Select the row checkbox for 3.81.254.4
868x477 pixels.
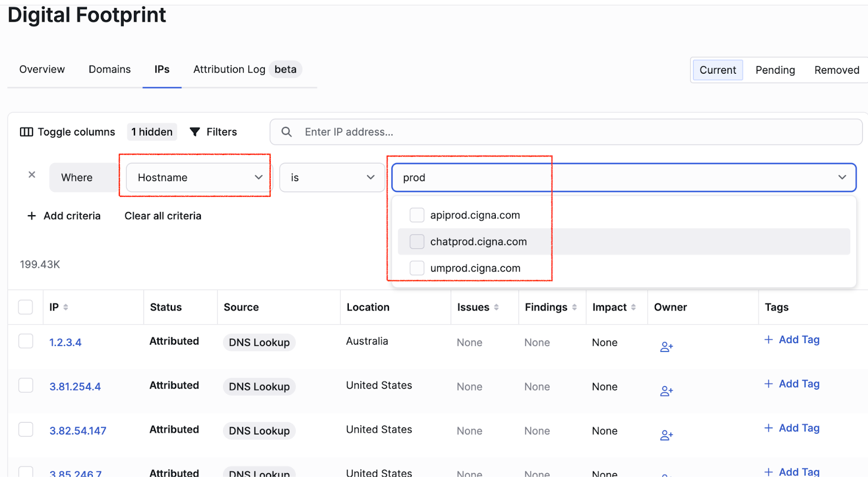coord(25,385)
